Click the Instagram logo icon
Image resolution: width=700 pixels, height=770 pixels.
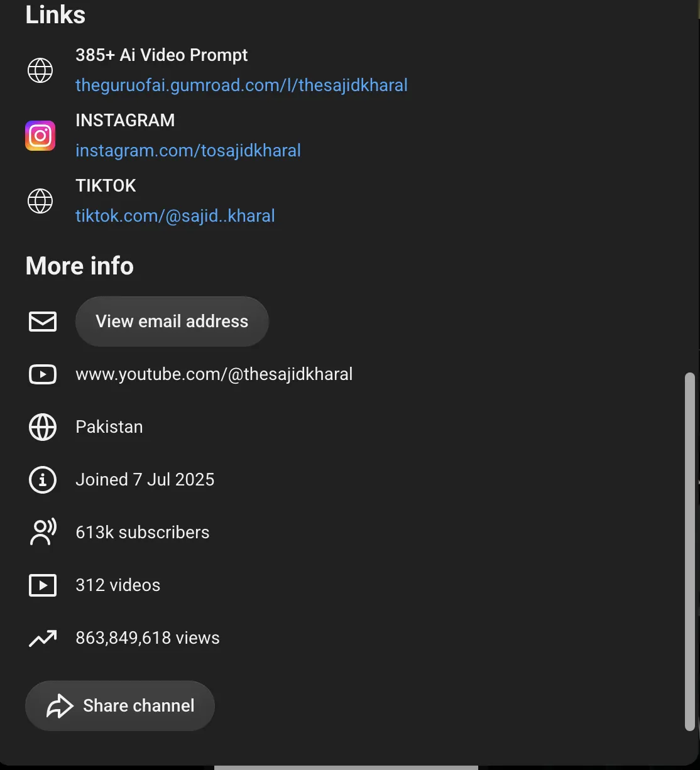point(40,136)
